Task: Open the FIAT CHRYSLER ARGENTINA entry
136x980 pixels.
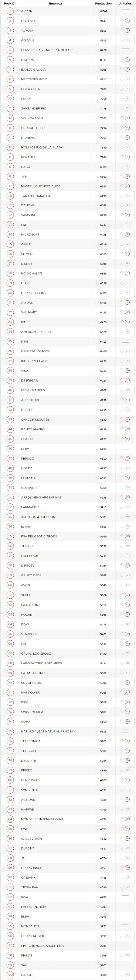Action: [x=42, y=945]
